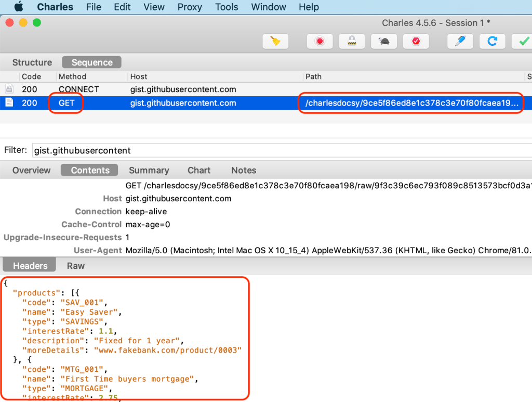Viewport: 532px width, 402px height.
Task: Repeat the request with the blue refresh icon
Action: [493, 41]
